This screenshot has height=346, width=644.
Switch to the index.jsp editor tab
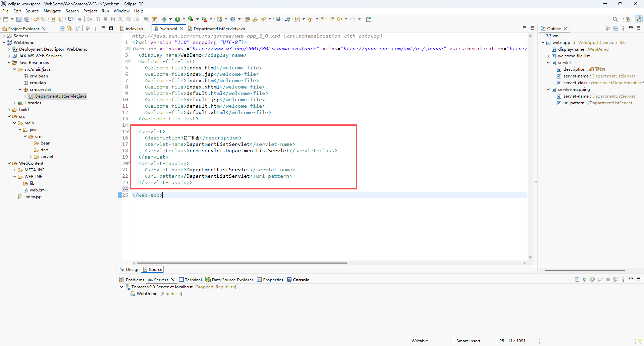tap(135, 28)
